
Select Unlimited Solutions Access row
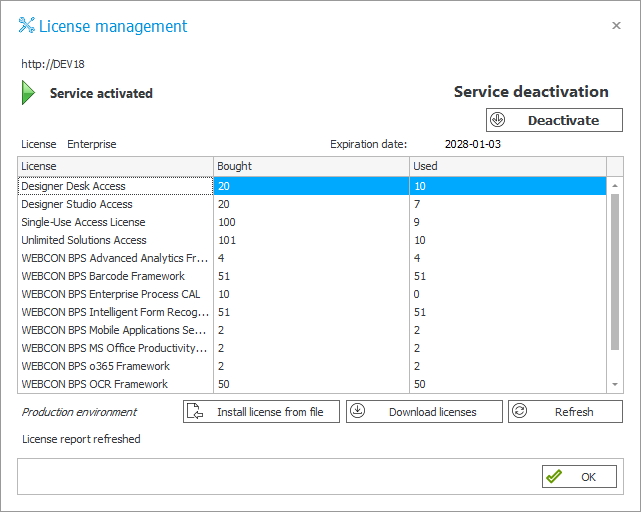point(312,240)
